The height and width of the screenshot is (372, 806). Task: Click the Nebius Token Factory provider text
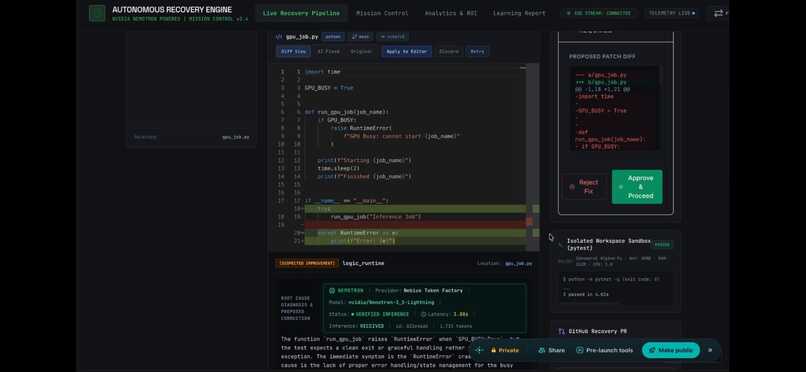coord(433,290)
